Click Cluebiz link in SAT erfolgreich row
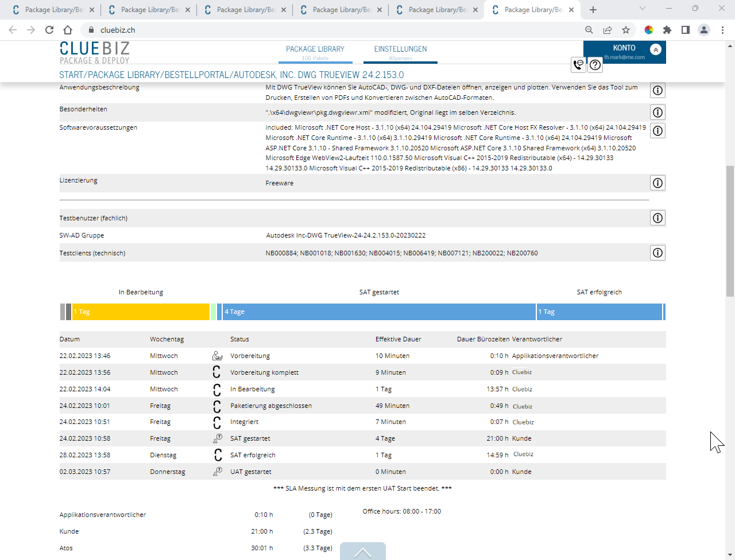 pos(523,454)
